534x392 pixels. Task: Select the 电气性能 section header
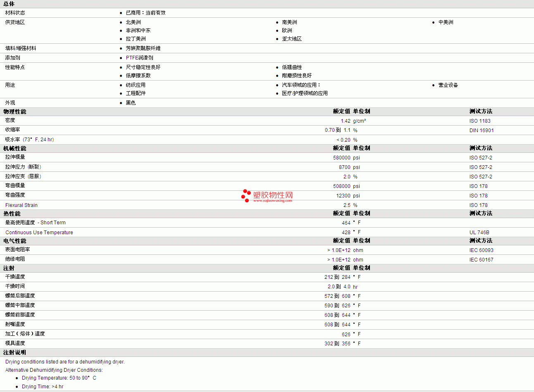click(14, 241)
